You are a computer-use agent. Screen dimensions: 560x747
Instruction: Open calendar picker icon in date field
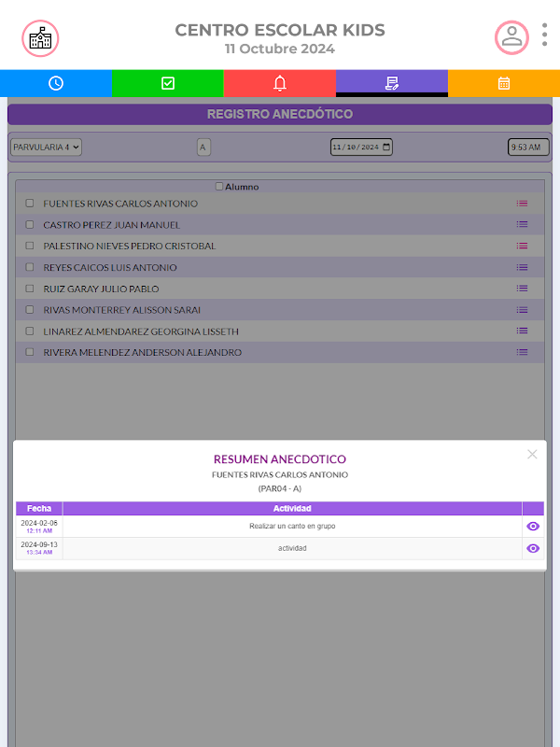coord(386,147)
